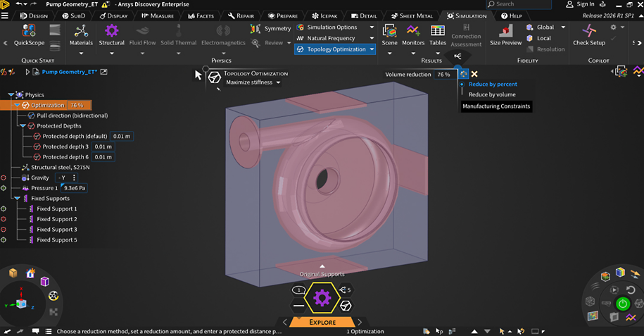The width and height of the screenshot is (644, 336).
Task: Click Manufacturing Constraints button
Action: point(496,106)
